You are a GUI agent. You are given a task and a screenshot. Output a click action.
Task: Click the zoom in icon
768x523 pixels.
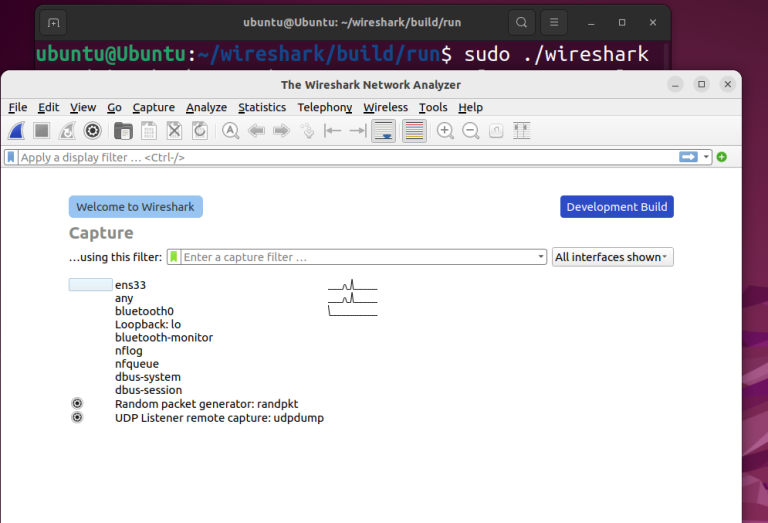pyautogui.click(x=445, y=130)
